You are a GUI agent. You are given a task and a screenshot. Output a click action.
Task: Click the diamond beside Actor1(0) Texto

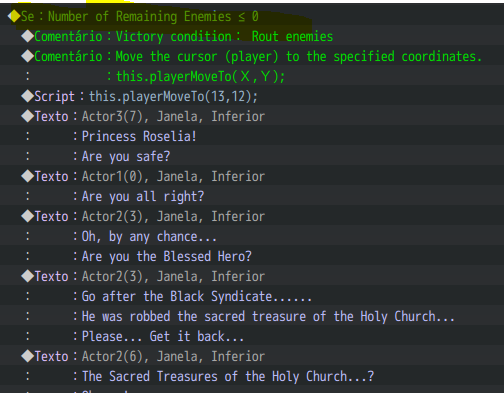[28, 176]
